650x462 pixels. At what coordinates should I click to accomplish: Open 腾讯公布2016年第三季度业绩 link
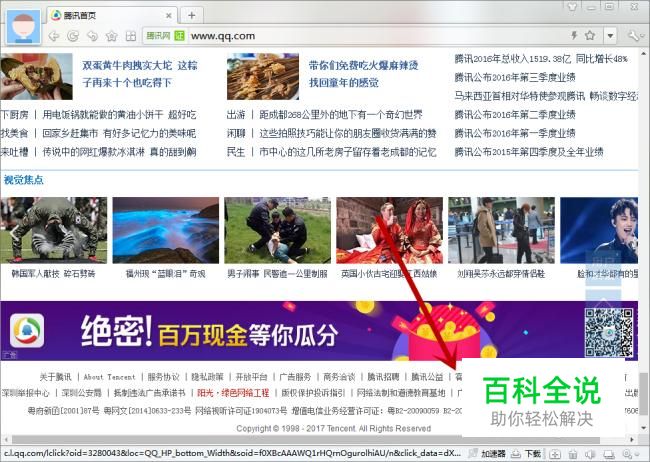pyautogui.click(x=515, y=78)
